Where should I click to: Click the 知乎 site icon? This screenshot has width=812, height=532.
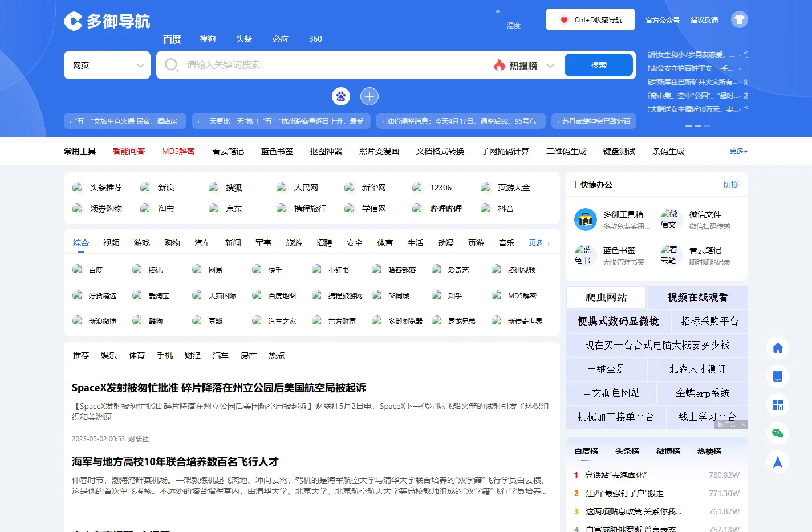437,295
